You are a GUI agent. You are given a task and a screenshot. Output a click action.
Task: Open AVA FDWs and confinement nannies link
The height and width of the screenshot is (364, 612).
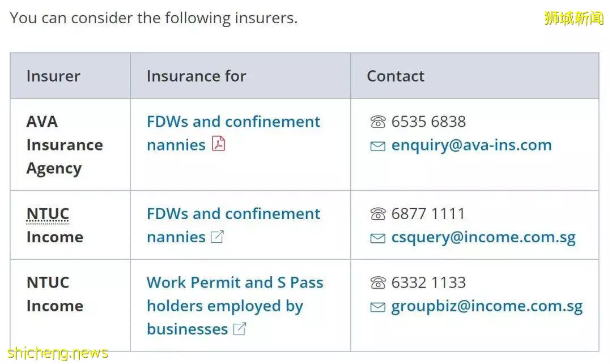(x=233, y=133)
